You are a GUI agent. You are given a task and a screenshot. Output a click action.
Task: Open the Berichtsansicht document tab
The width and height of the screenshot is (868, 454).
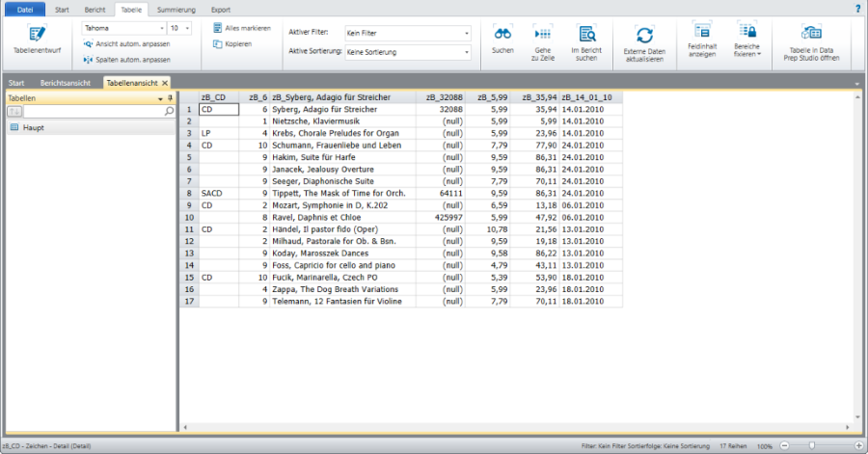point(67,83)
